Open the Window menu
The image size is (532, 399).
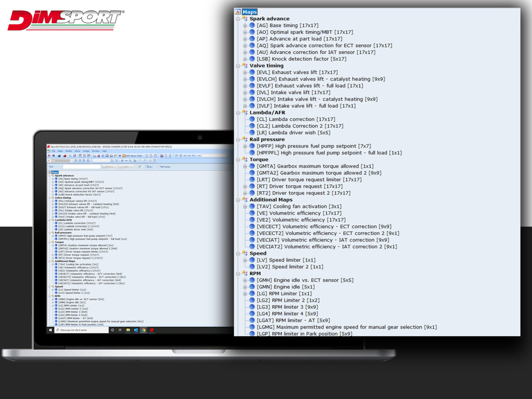[95, 151]
